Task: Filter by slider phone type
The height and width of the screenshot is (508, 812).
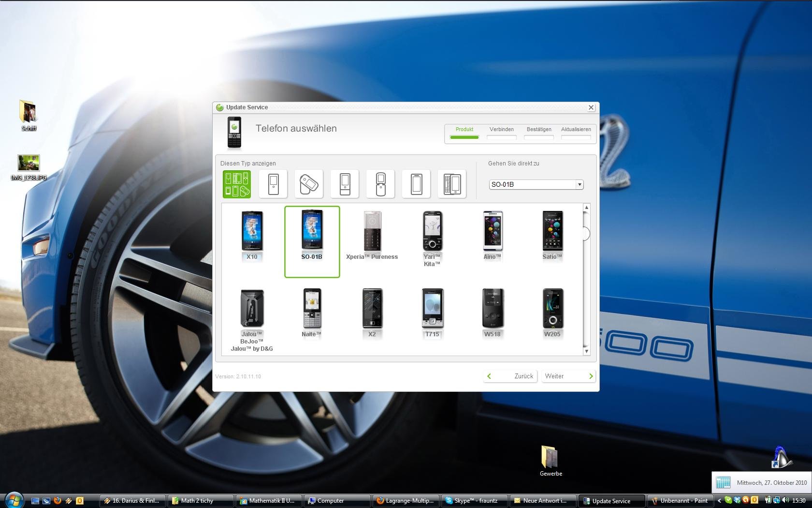Action: point(345,184)
